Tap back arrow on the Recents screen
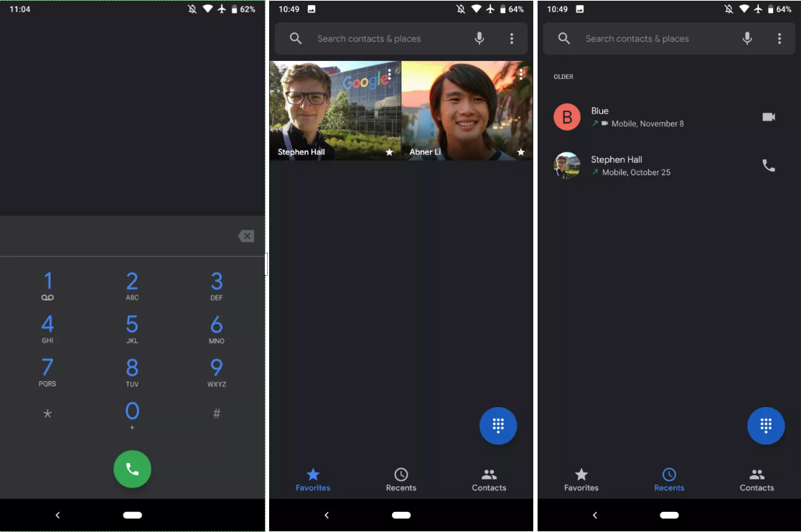 tap(594, 515)
